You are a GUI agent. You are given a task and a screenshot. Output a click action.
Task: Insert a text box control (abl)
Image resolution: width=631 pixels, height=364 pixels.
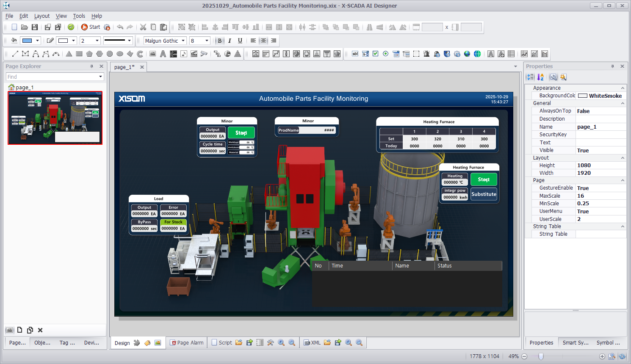[x=355, y=54]
